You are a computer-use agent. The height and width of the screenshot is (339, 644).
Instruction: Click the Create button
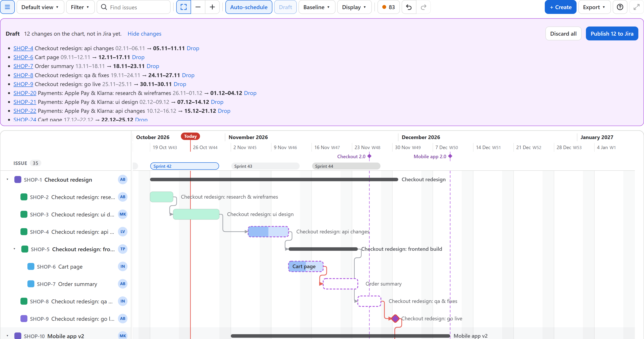pyautogui.click(x=560, y=7)
